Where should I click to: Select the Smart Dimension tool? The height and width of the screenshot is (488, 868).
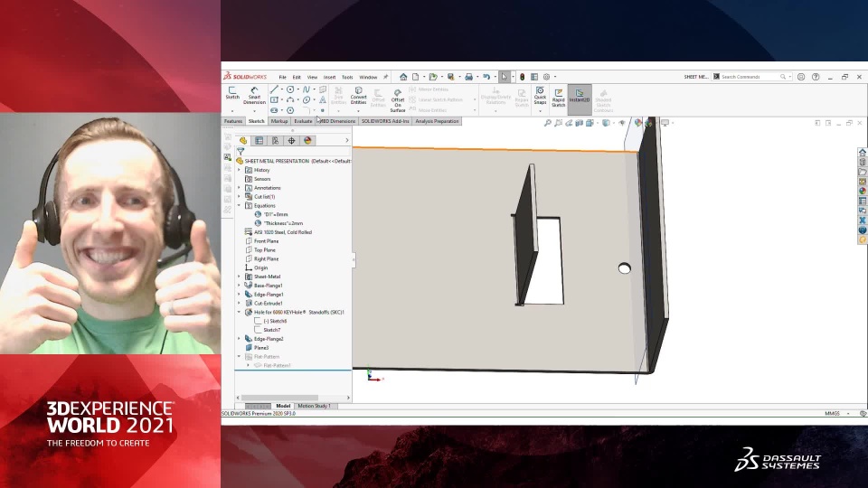[x=254, y=96]
